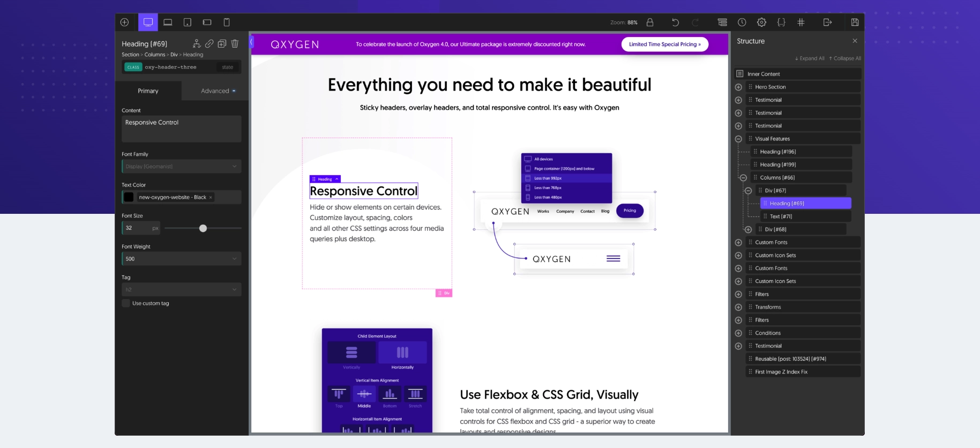Open the history clock icon
This screenshot has width=980, height=448.
click(742, 22)
